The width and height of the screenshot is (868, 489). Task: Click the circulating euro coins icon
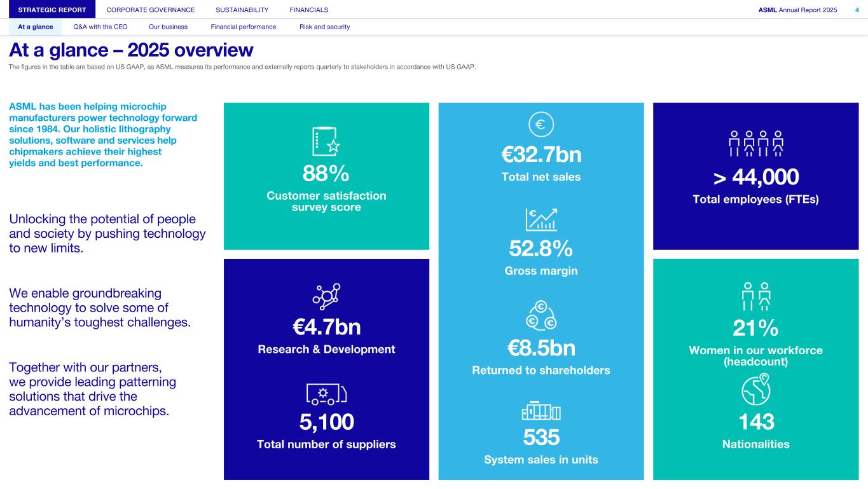tap(541, 315)
